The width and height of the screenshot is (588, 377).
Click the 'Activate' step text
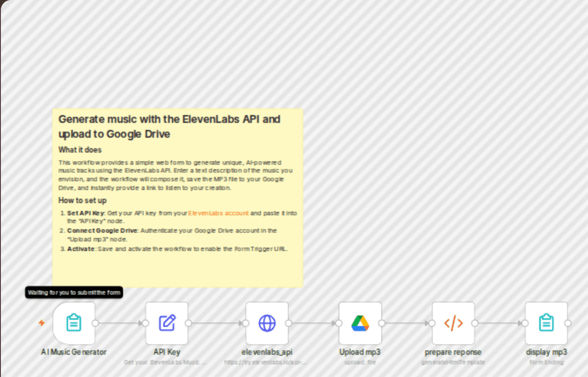coord(81,249)
